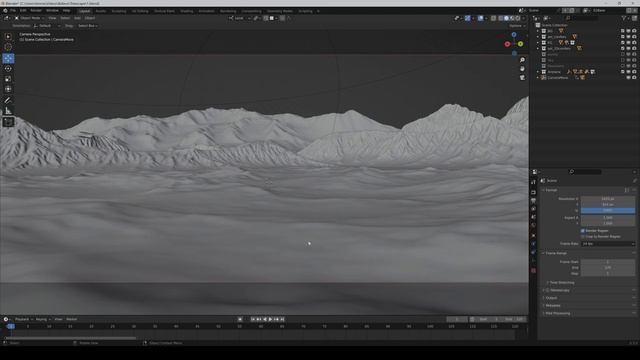Switch to the Shading workspace tab

[x=187, y=11]
